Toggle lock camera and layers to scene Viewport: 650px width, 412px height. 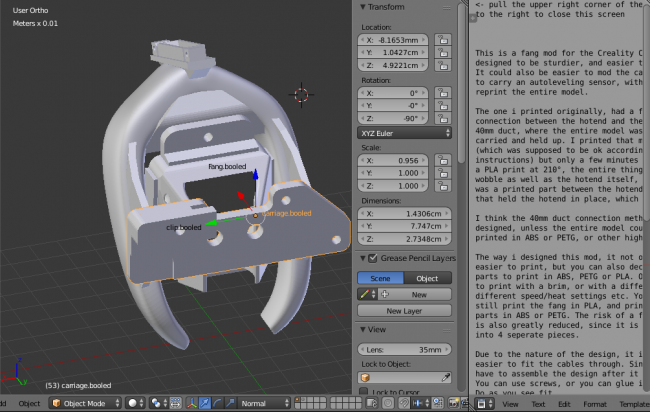[x=372, y=403]
